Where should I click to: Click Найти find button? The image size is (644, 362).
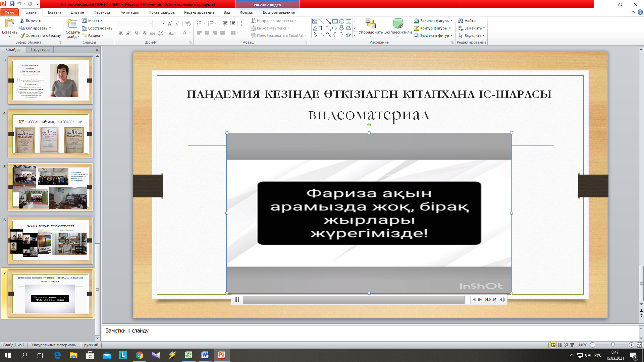point(467,21)
